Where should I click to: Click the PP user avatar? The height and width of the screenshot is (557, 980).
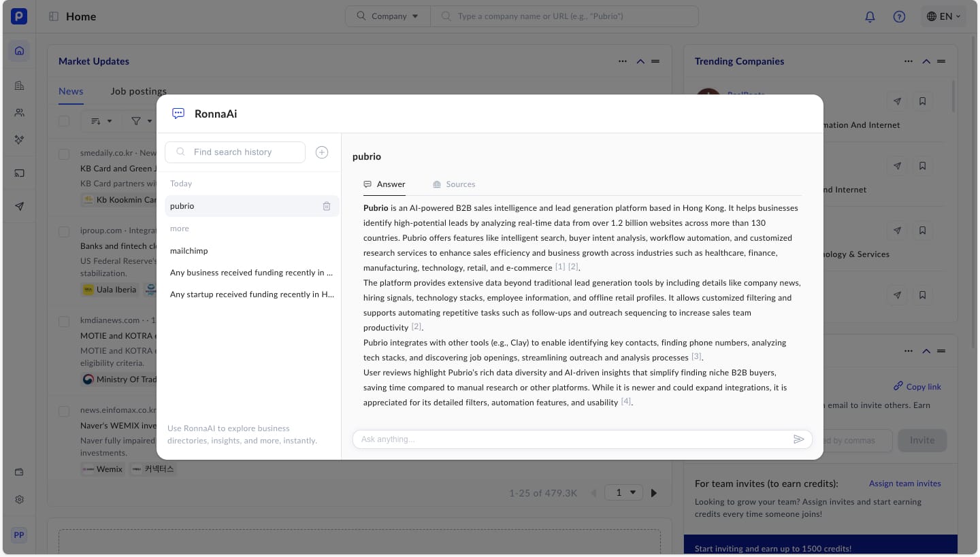19,535
